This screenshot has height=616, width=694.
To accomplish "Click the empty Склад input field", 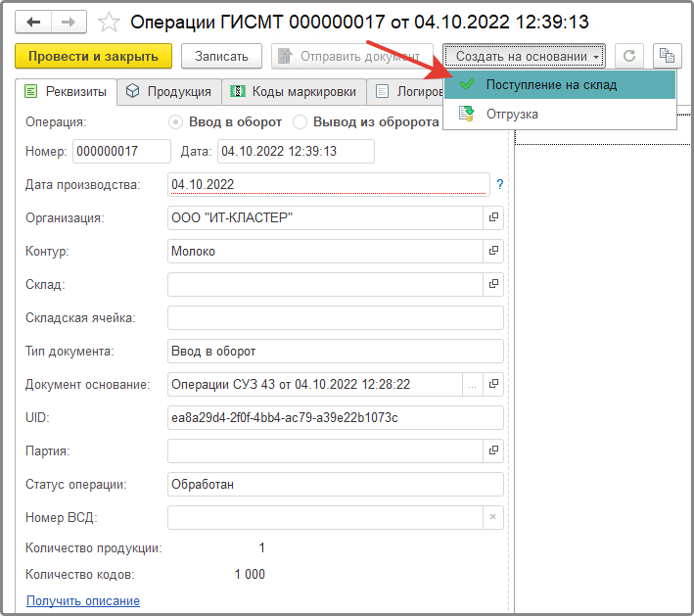I will [325, 284].
